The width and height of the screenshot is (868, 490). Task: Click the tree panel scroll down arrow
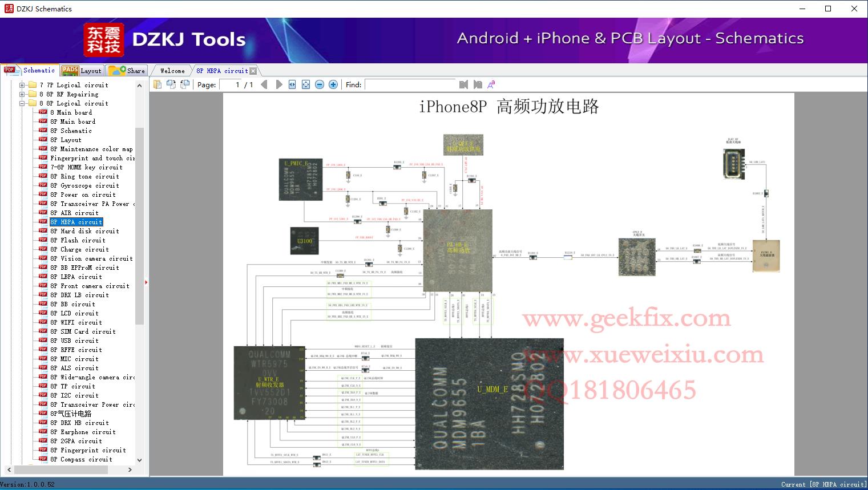[139, 460]
